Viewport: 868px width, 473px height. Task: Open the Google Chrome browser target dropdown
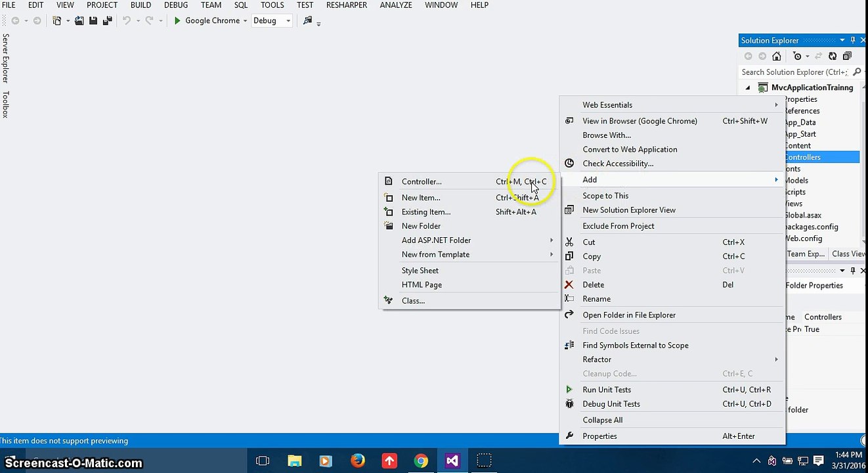pyautogui.click(x=245, y=21)
